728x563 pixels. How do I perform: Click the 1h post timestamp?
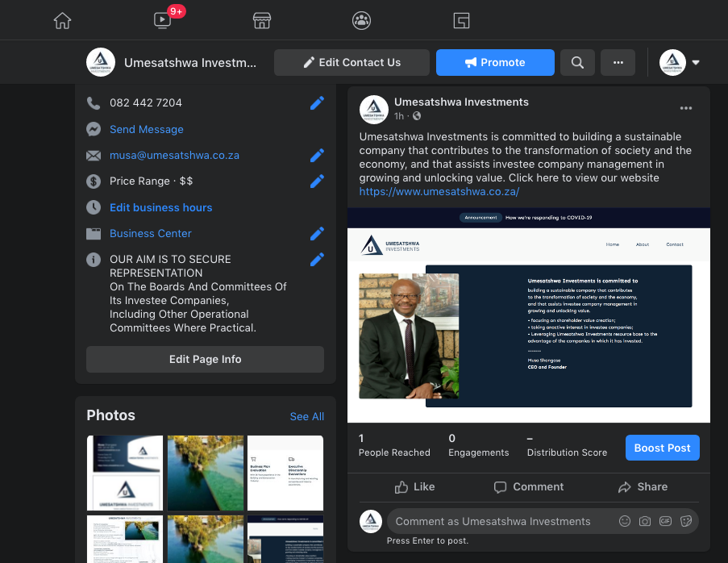[399, 116]
